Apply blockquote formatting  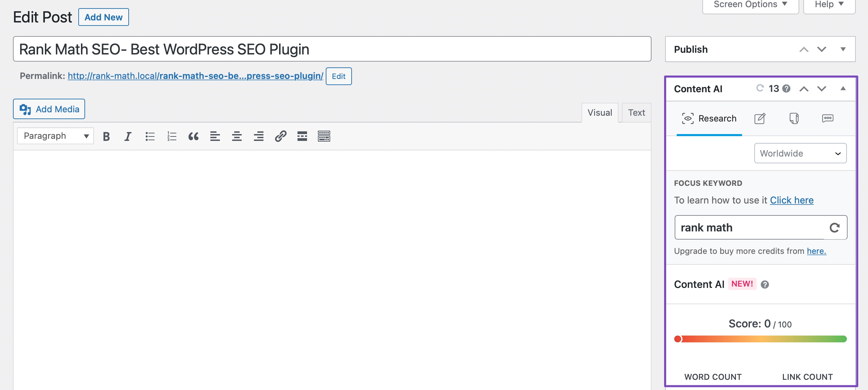click(193, 136)
